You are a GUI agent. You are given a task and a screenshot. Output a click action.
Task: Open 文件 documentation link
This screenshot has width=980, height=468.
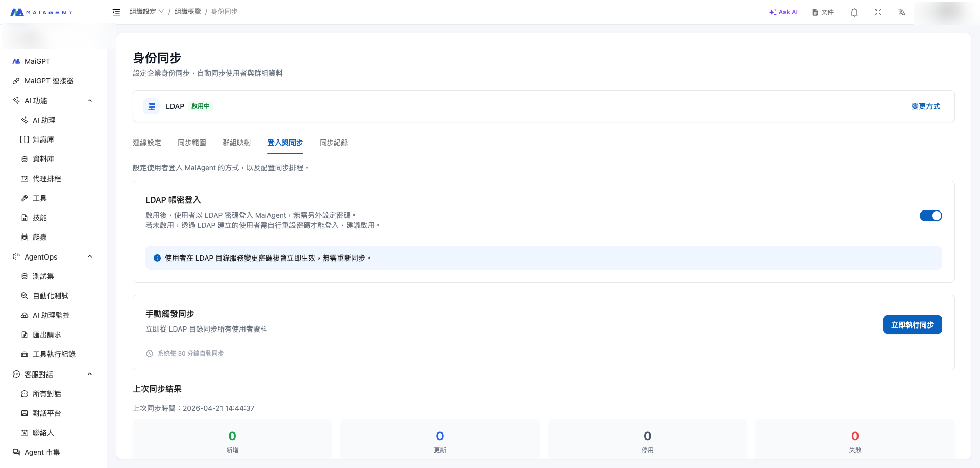pyautogui.click(x=822, y=12)
